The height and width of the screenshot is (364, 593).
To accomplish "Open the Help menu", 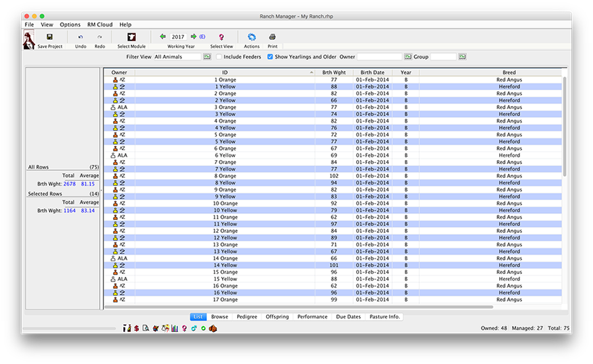I will coord(125,24).
